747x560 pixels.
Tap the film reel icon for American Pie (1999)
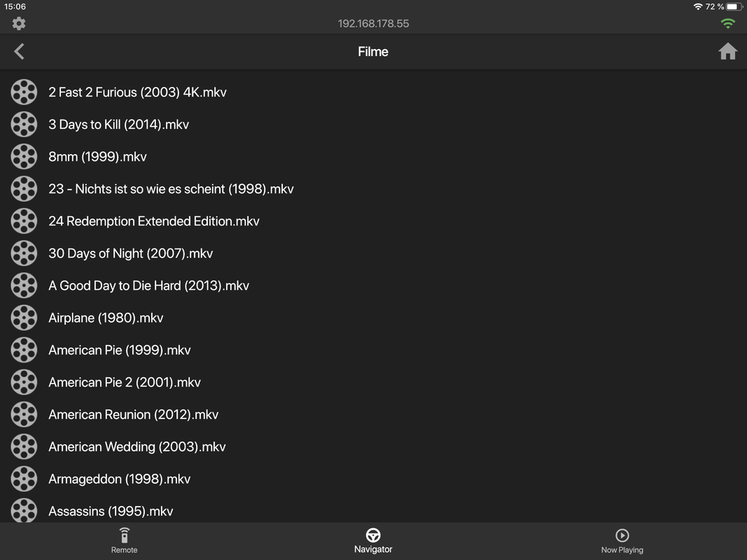click(x=24, y=350)
